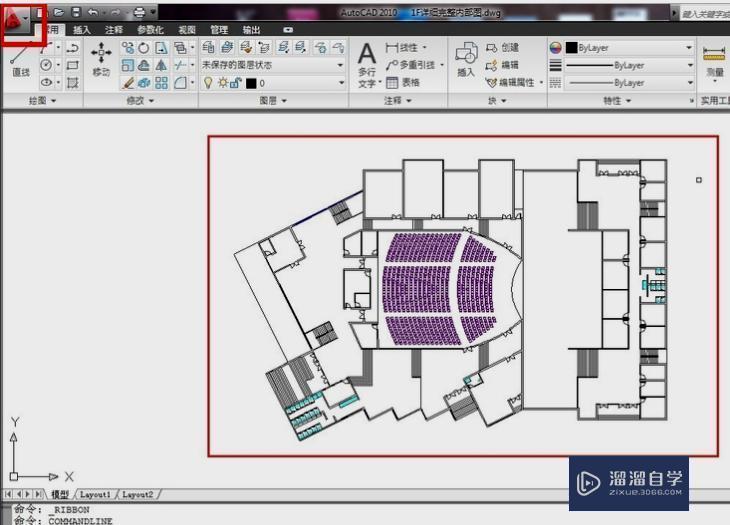Screen dimensions: 730x525
Task: Open the AutoCAD application menu logo
Action: tap(17, 21)
